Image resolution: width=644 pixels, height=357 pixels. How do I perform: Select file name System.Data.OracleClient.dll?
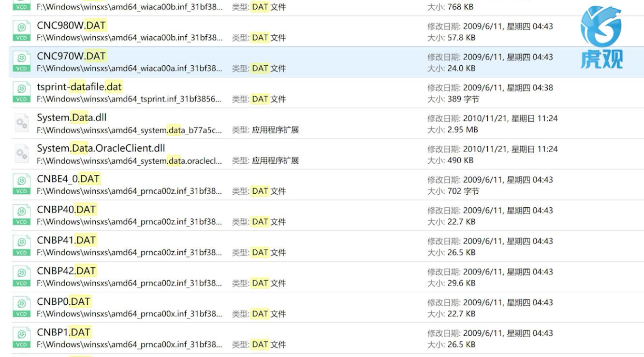(101, 148)
